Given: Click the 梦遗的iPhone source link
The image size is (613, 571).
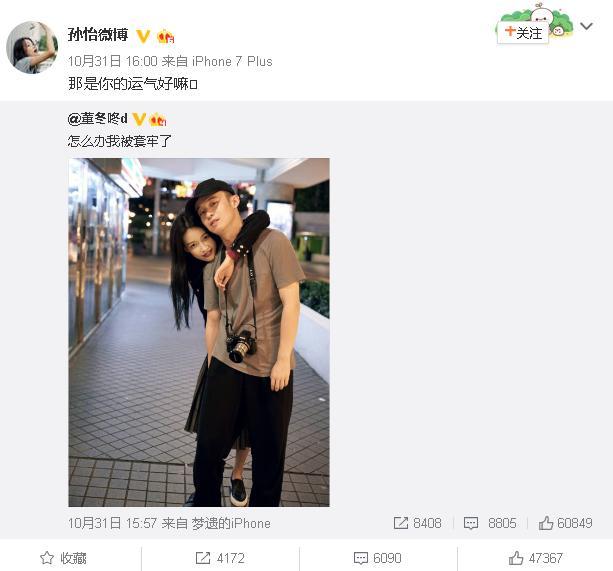Looking at the screenshot, I should pos(231,523).
